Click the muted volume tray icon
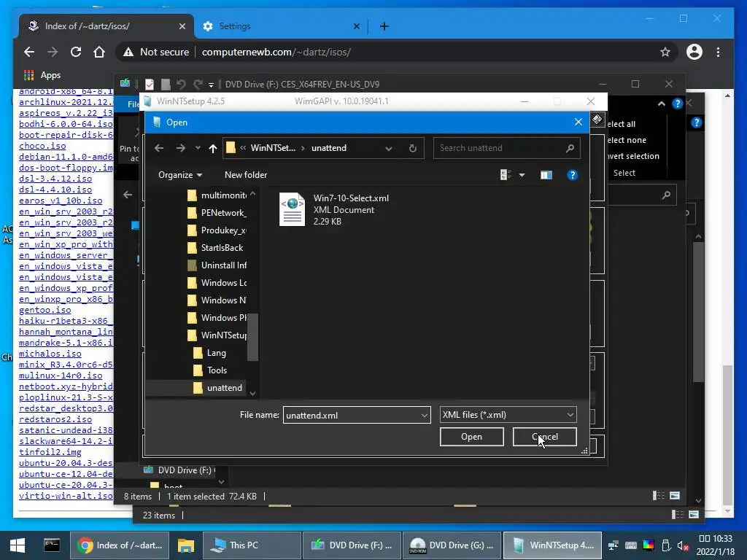The height and width of the screenshot is (560, 747). click(x=683, y=545)
